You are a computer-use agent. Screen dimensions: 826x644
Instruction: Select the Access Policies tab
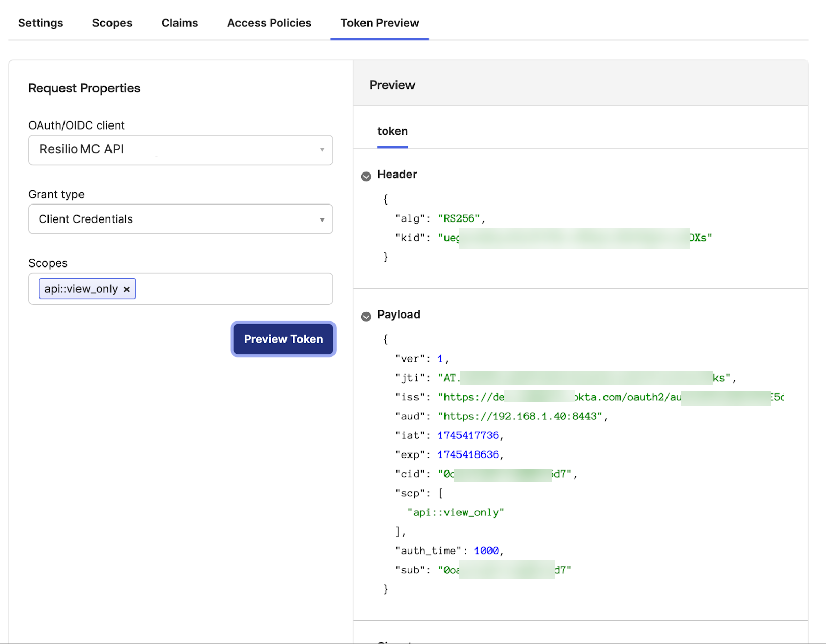point(269,23)
